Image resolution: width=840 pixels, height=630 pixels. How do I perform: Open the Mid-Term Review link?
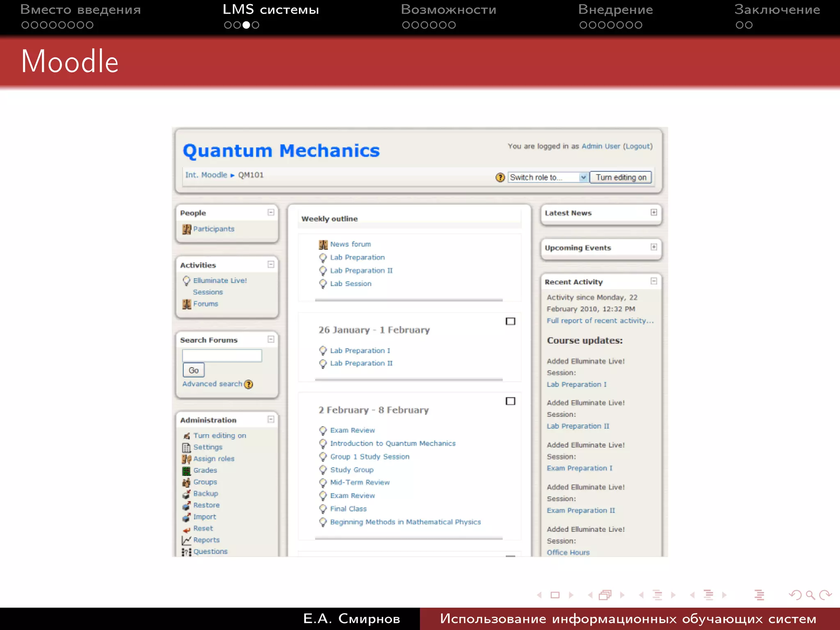click(x=360, y=483)
